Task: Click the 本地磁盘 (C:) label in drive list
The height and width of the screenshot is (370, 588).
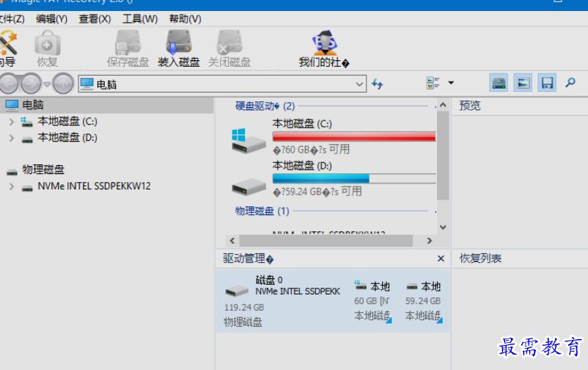Action: (302, 123)
